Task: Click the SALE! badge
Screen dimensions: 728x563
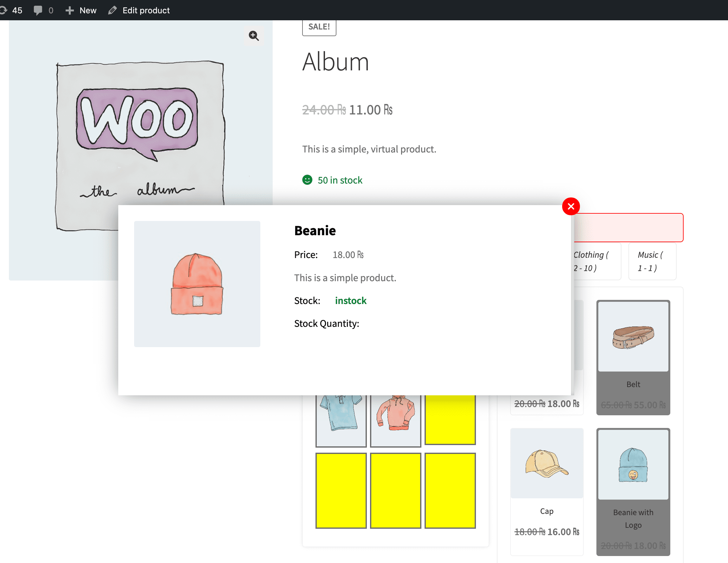Action: pyautogui.click(x=319, y=27)
